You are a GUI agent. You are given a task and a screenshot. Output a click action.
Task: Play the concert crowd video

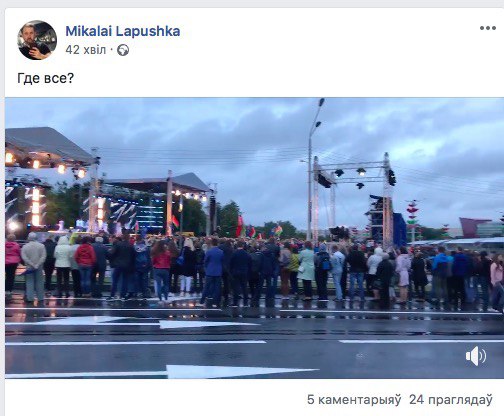(x=254, y=238)
